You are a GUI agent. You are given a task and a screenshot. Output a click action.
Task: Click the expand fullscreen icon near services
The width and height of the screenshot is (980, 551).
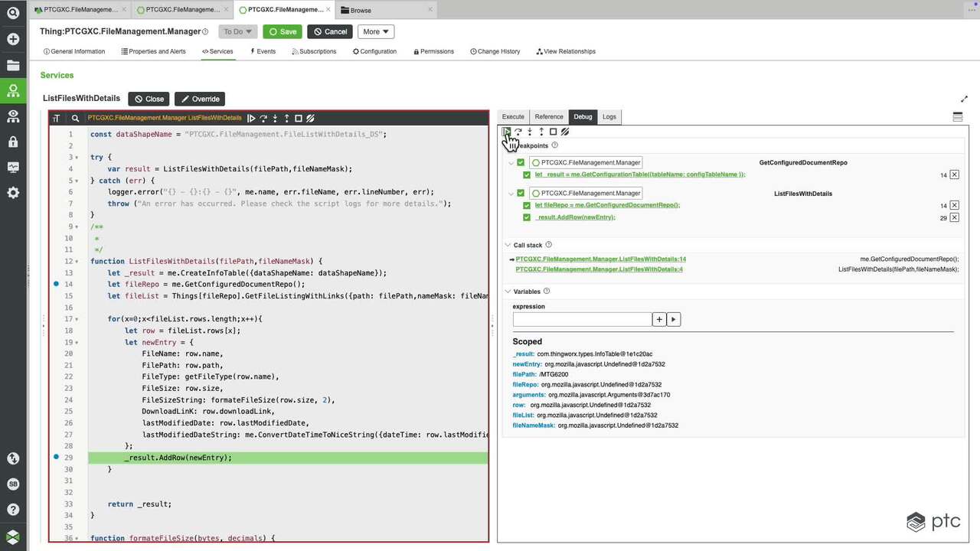(x=964, y=99)
